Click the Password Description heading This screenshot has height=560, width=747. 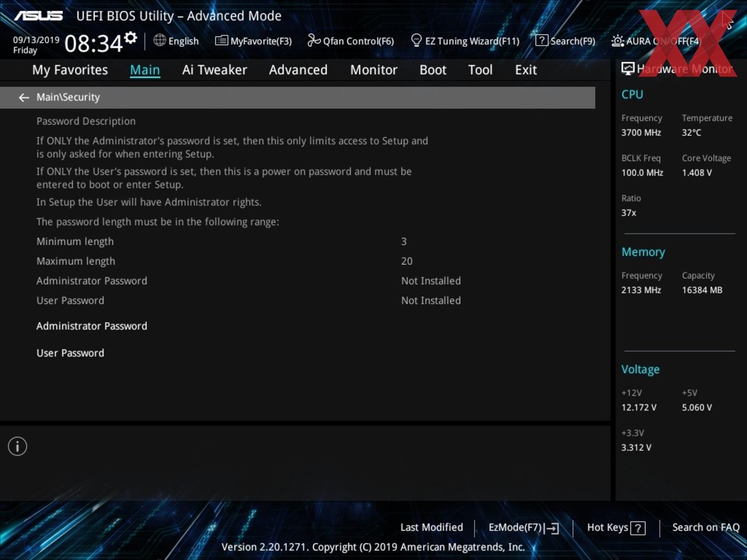tap(86, 121)
